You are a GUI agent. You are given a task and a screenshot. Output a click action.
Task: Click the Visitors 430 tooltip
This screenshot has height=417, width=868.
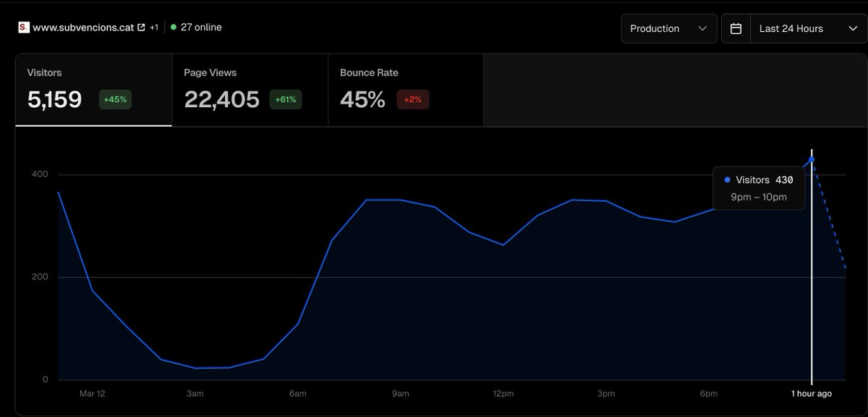[x=759, y=188]
